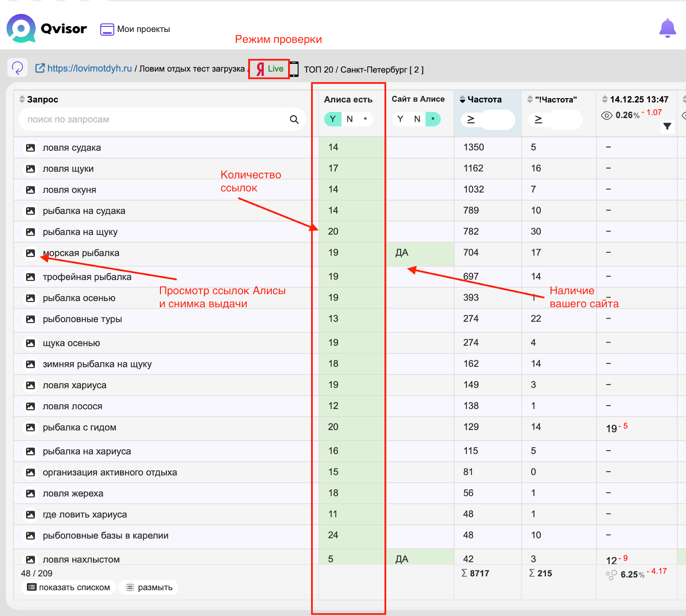Select Y filter under Сайт в Алисе

coord(400,119)
